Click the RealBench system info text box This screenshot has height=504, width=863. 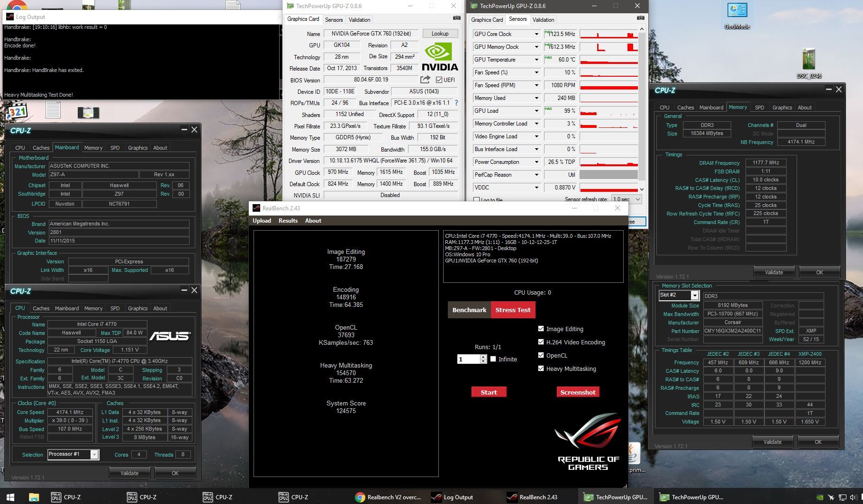(x=533, y=256)
